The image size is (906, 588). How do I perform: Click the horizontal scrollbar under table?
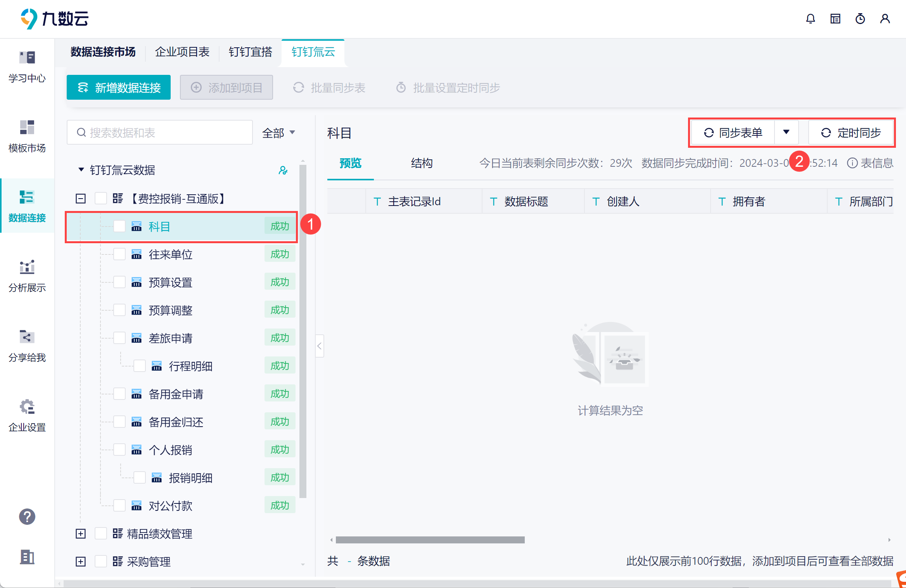(430, 540)
